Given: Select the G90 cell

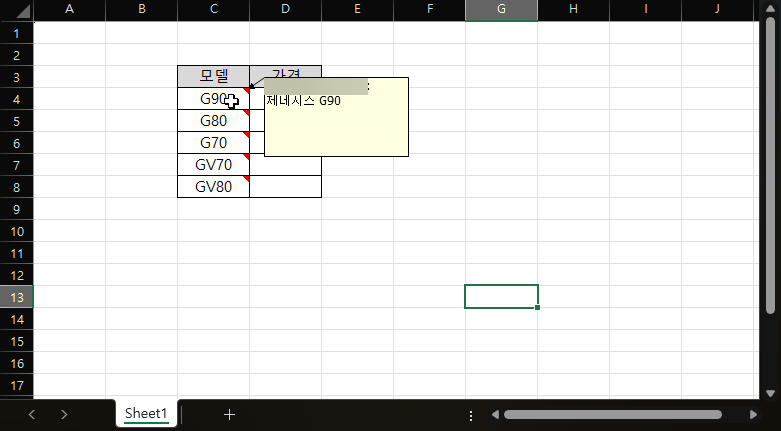Looking at the screenshot, I should pyautogui.click(x=214, y=99).
